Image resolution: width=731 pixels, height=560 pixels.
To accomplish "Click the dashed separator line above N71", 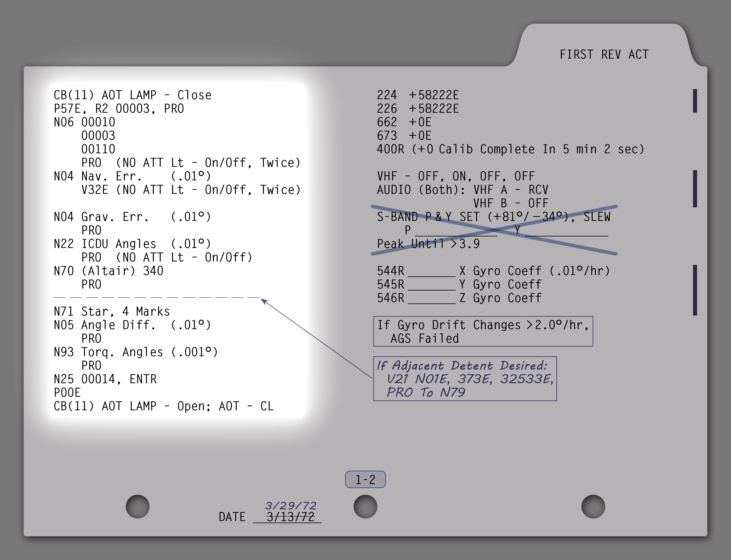I will coord(156,297).
